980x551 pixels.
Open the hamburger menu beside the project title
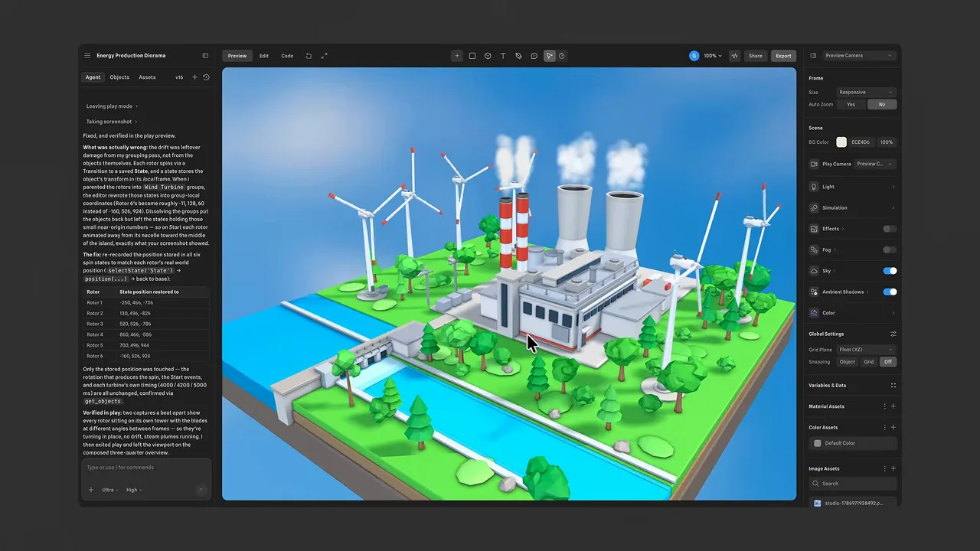[87, 56]
